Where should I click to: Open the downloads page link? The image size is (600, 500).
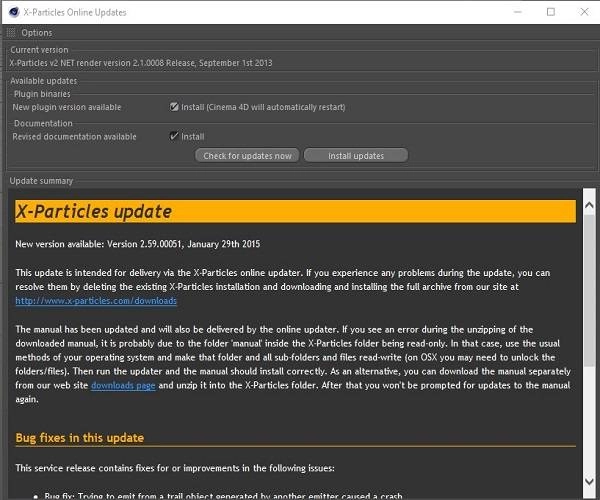point(123,385)
